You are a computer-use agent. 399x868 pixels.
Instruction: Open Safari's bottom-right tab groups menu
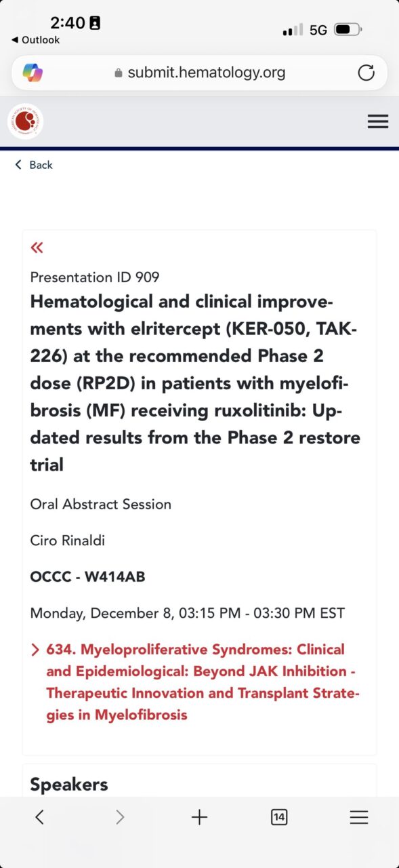point(358,817)
